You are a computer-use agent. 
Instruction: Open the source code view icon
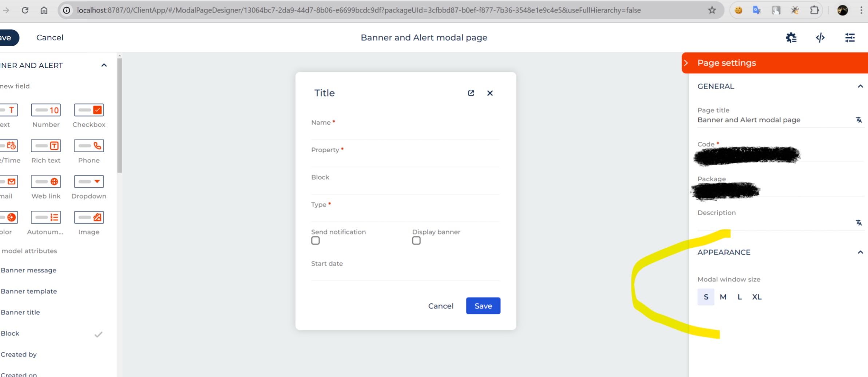tap(820, 38)
